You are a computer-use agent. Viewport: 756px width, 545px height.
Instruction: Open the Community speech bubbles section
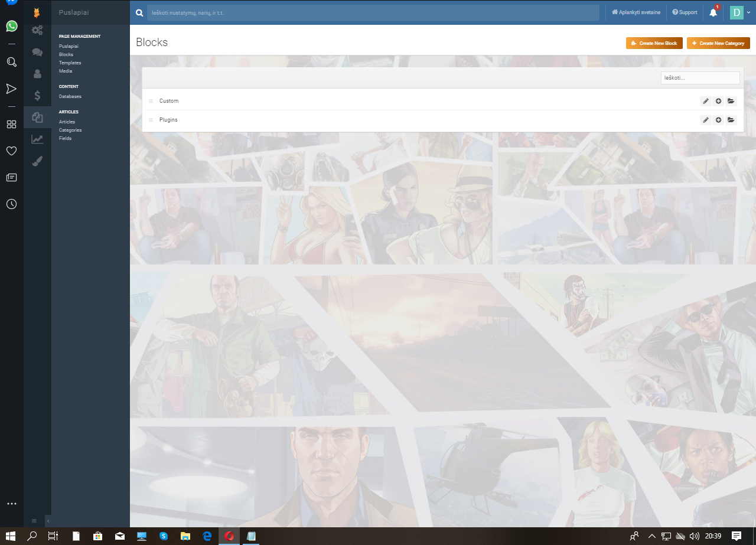tap(37, 52)
